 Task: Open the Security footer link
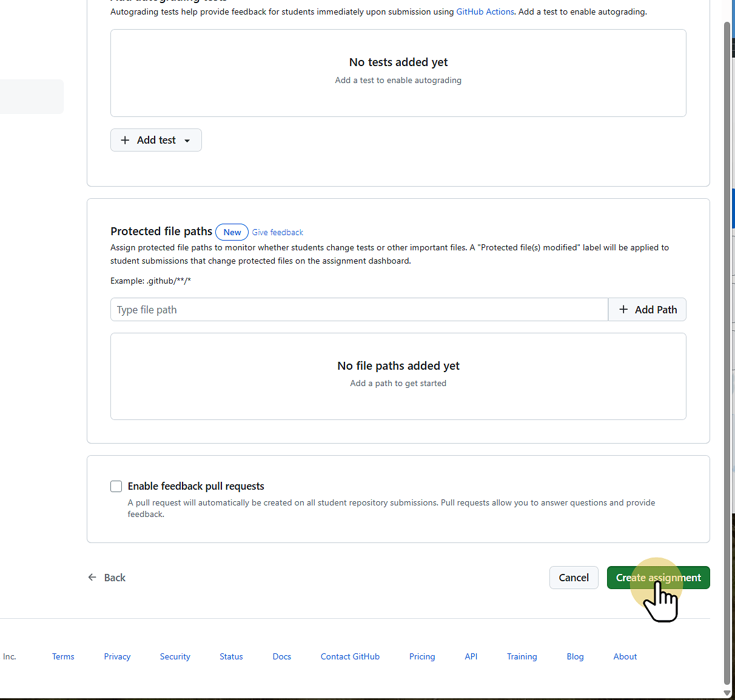click(175, 656)
